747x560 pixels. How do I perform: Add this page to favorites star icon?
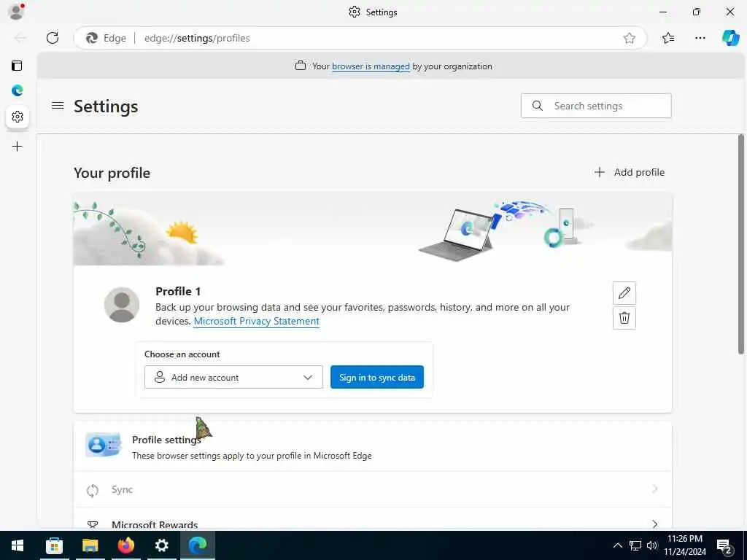630,38
